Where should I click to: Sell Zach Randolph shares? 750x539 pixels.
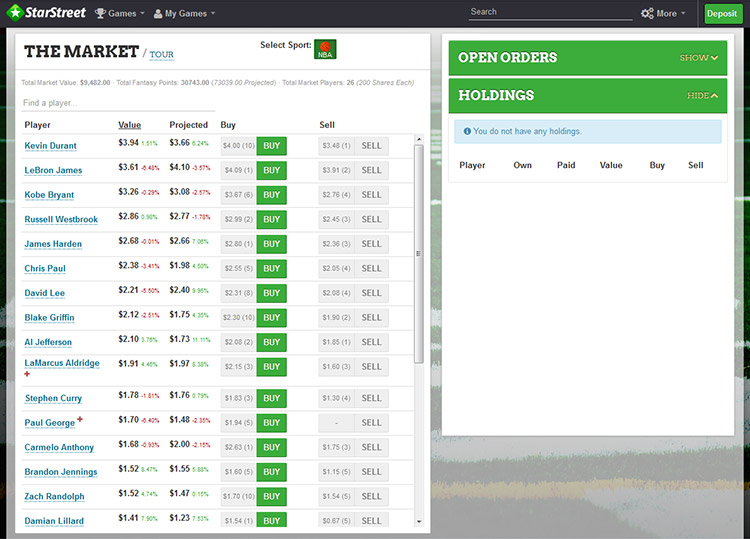point(372,496)
